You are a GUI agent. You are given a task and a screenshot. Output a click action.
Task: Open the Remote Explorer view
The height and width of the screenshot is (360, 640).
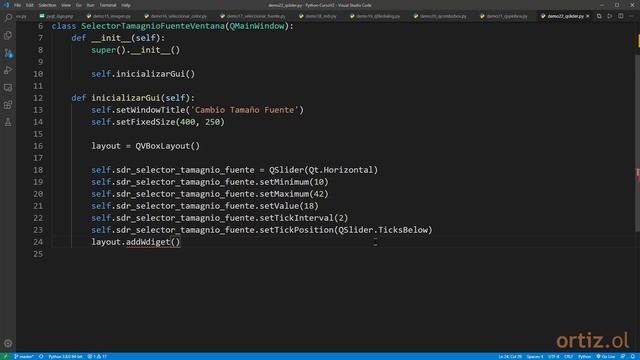8,87
